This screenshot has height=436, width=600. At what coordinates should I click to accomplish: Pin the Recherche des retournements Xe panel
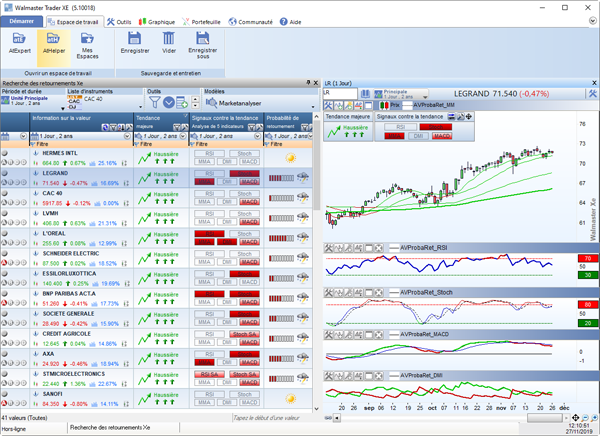click(308, 83)
